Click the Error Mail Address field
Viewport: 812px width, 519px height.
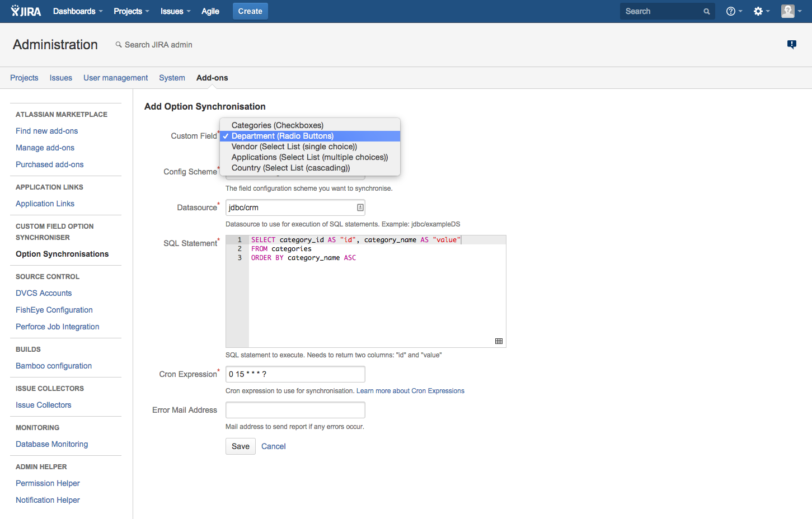coord(295,410)
